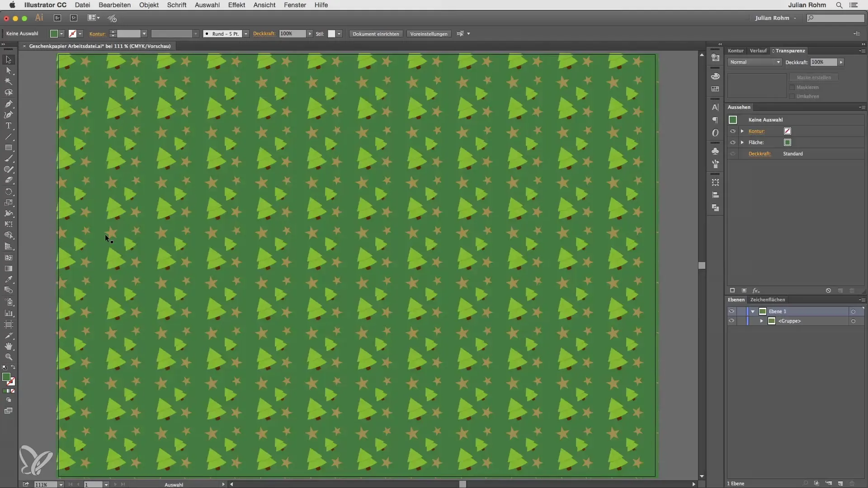Screen dimensions: 868x488
Task: Check the Umkehren checkbox
Action: click(792, 96)
